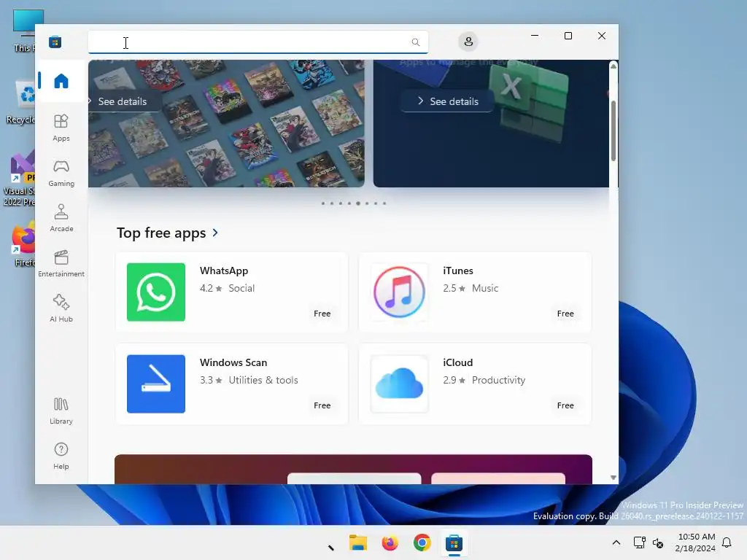Screen dimensions: 747x560
Task: Open the purple promotional banner at the bottom
Action: pos(353,469)
